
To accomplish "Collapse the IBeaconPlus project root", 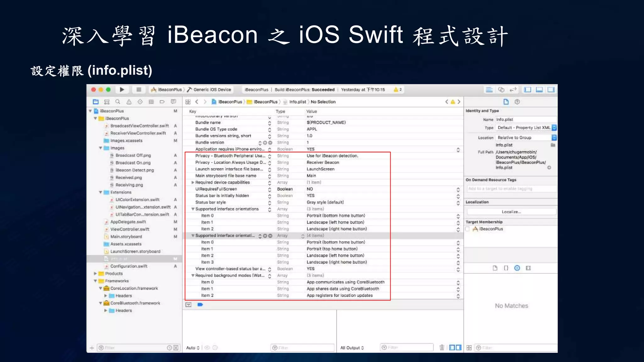I will pos(91,111).
